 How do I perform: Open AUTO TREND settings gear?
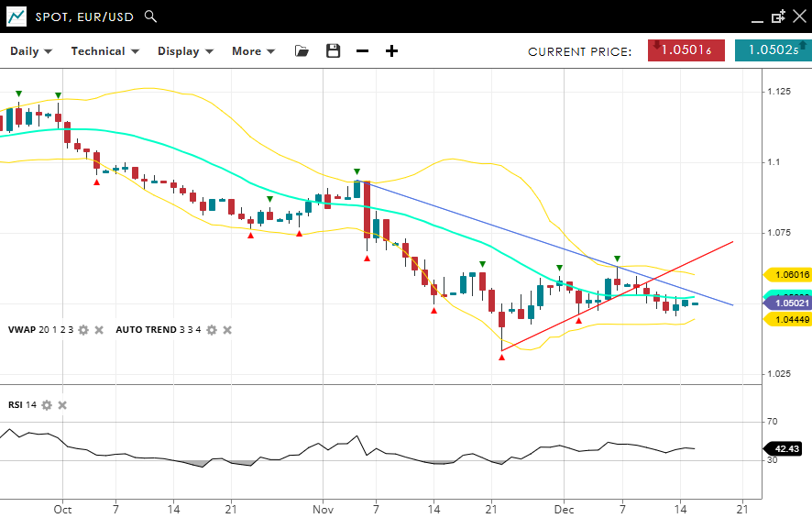click(x=211, y=330)
